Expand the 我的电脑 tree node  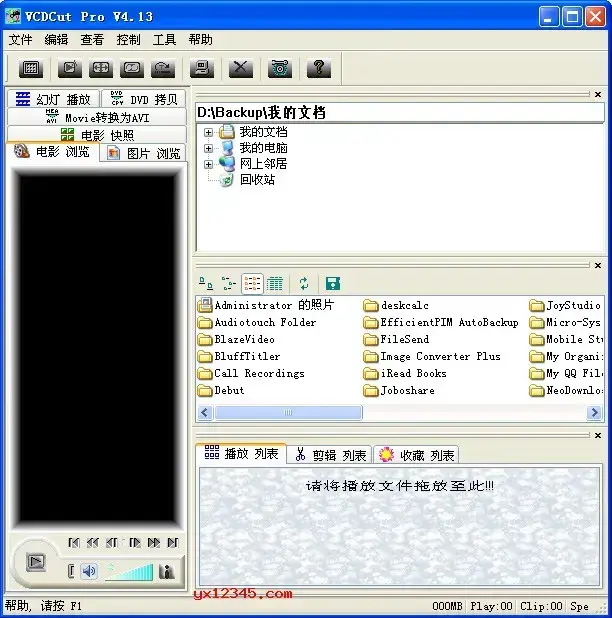click(x=208, y=148)
